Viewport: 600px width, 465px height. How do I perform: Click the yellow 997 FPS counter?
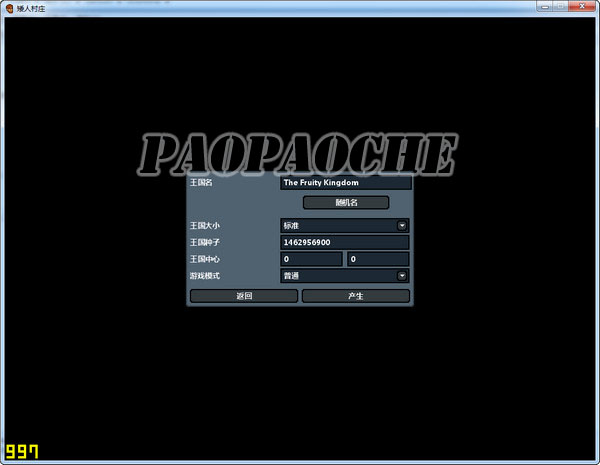[22, 452]
